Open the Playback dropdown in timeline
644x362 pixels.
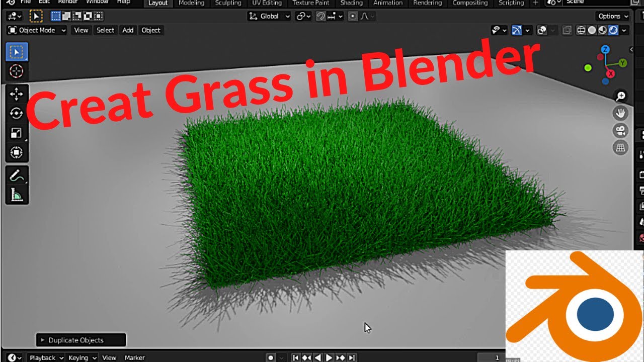point(46,357)
